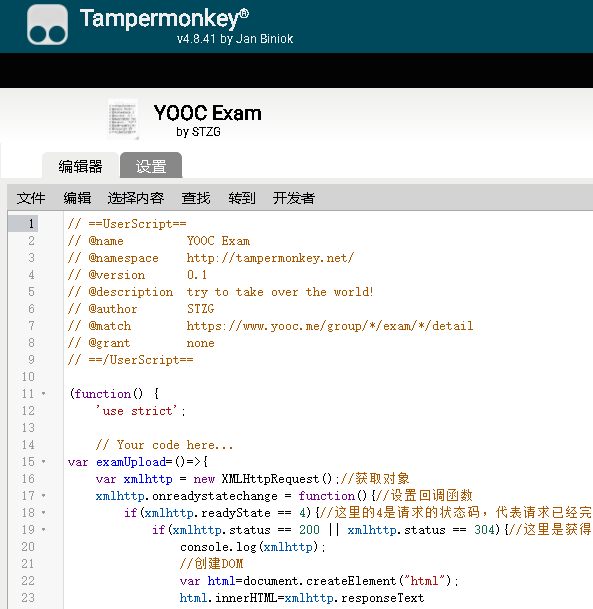Click the Tampermonkey logo icon

pos(47,24)
